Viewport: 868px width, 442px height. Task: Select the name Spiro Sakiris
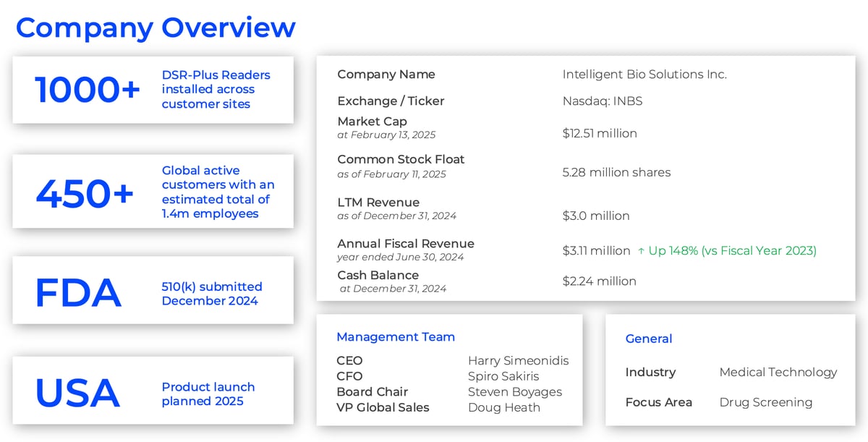503,376
